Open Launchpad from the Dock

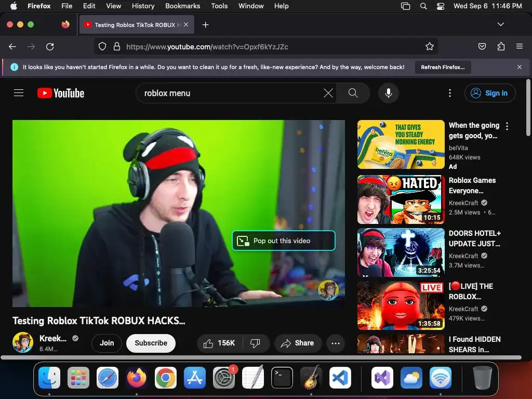coord(78,378)
